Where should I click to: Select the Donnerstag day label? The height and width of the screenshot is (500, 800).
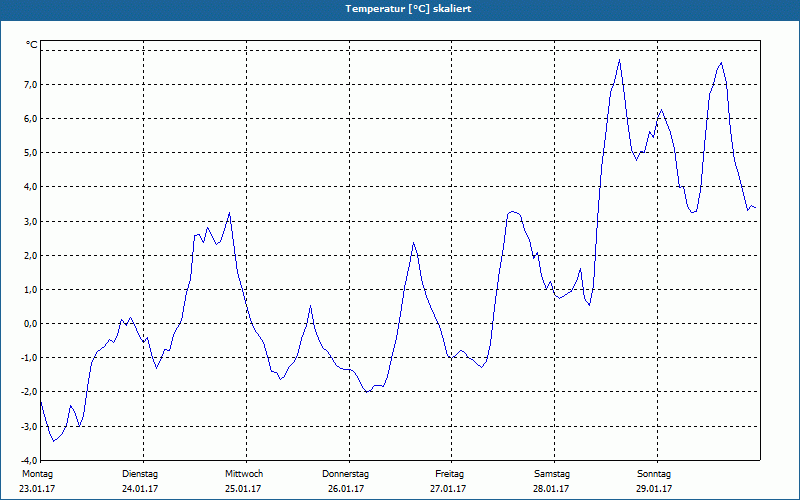345,474
